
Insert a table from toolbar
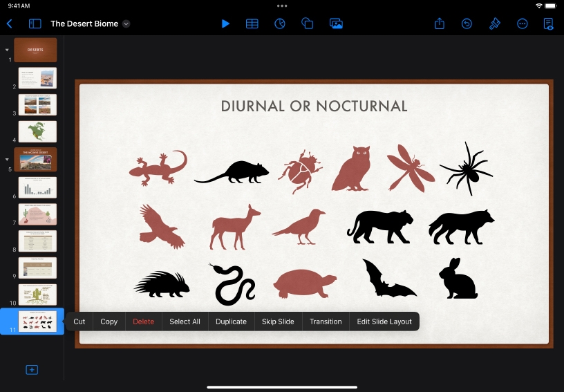252,24
